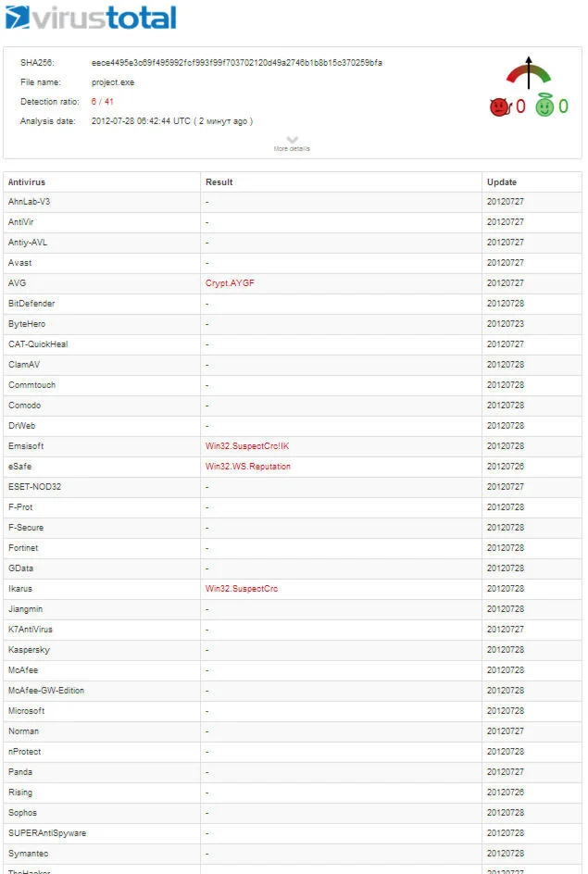Image resolution: width=588 pixels, height=874 pixels.
Task: Click the VirusTotal logo
Action: point(91,17)
